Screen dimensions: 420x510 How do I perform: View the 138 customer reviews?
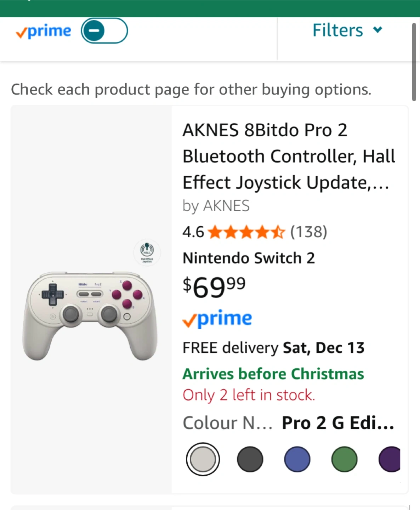click(308, 232)
